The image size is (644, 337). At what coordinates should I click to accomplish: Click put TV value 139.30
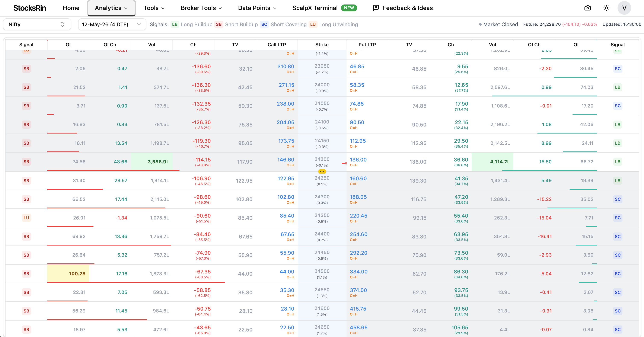pyautogui.click(x=418, y=181)
